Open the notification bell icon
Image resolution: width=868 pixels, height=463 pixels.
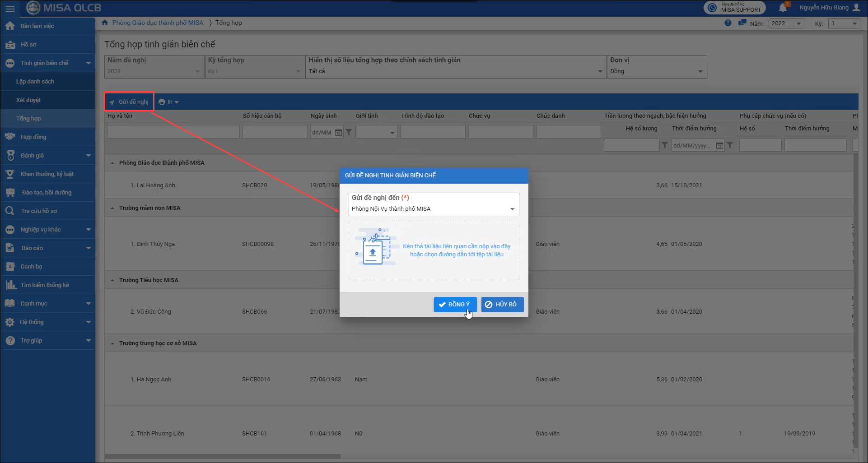[x=783, y=8]
